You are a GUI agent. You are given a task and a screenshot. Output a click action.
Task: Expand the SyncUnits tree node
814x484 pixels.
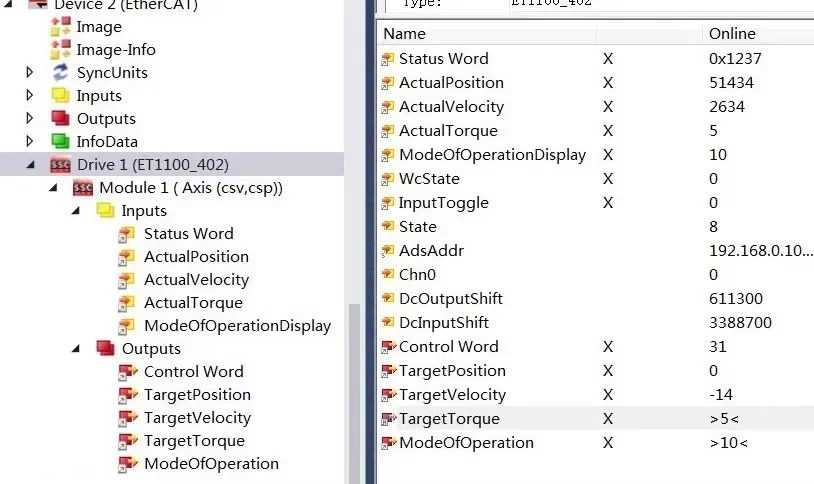30,72
